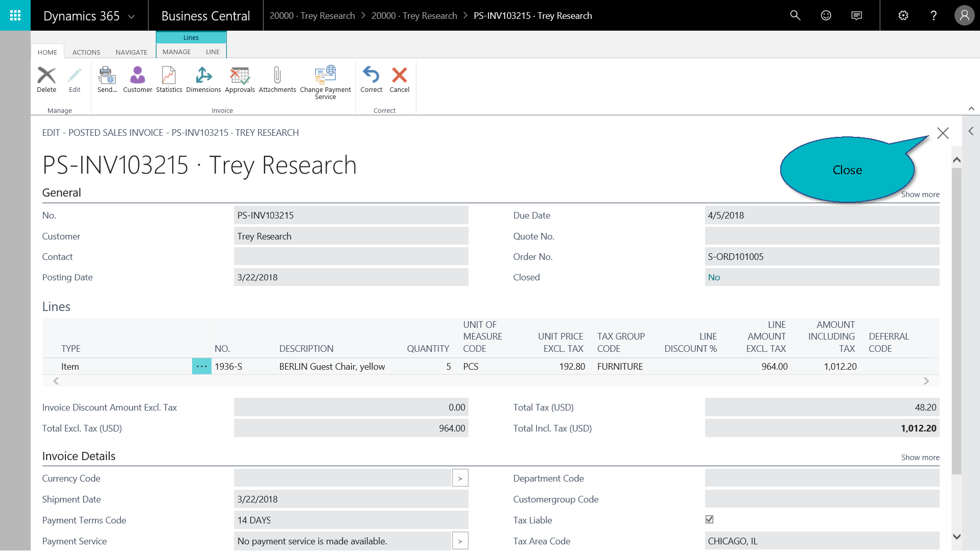Viewport: 980px width, 551px height.
Task: Open Dimensions for this invoice
Action: pyautogui.click(x=203, y=79)
